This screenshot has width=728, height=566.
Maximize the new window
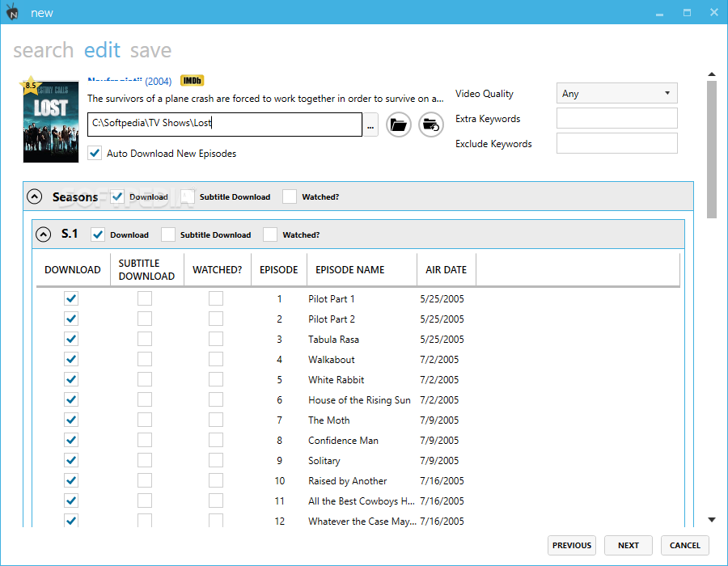pos(687,12)
